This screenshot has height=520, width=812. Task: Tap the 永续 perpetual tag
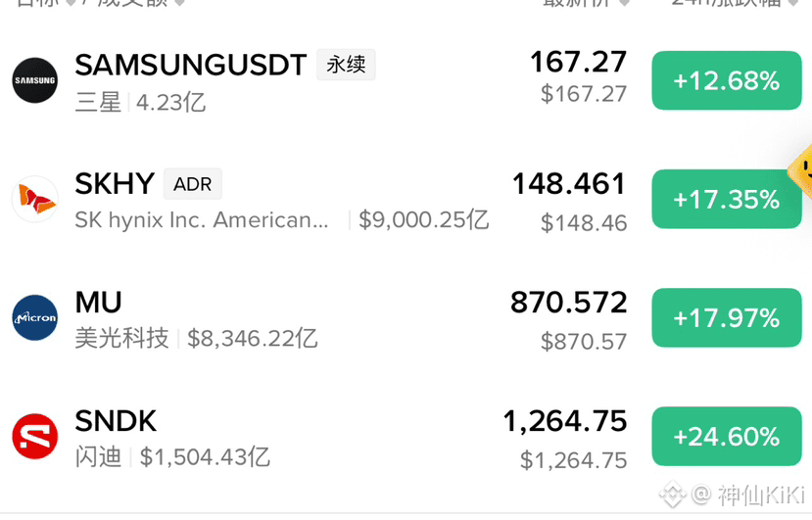pyautogui.click(x=346, y=65)
